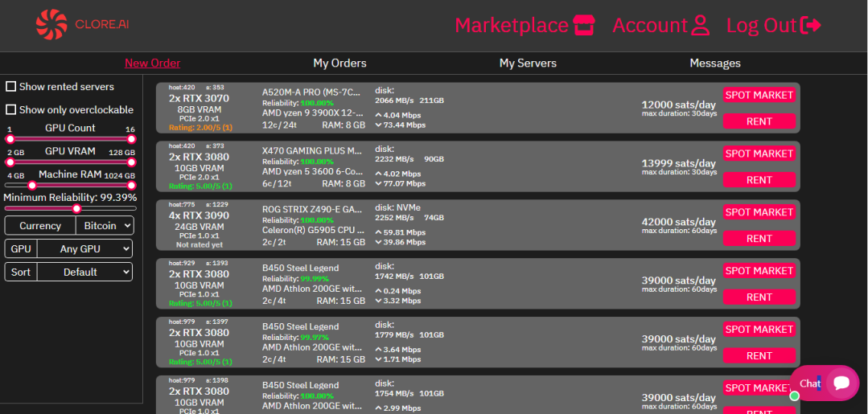Click the Not rated yet label
This screenshot has width=868, height=414.
pyautogui.click(x=200, y=244)
